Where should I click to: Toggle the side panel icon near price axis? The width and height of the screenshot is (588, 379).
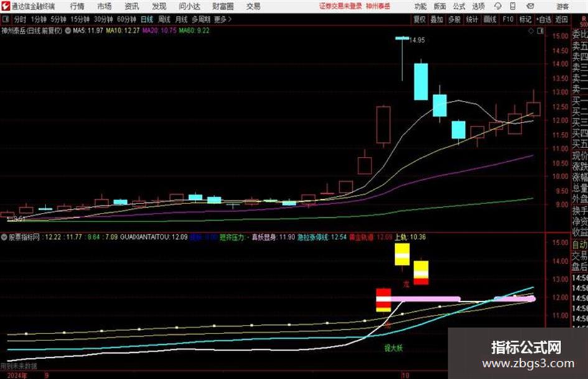pos(540,31)
